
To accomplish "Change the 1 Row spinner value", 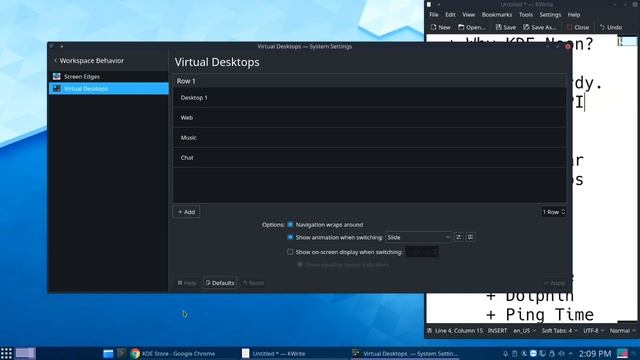I will pyautogui.click(x=553, y=212).
